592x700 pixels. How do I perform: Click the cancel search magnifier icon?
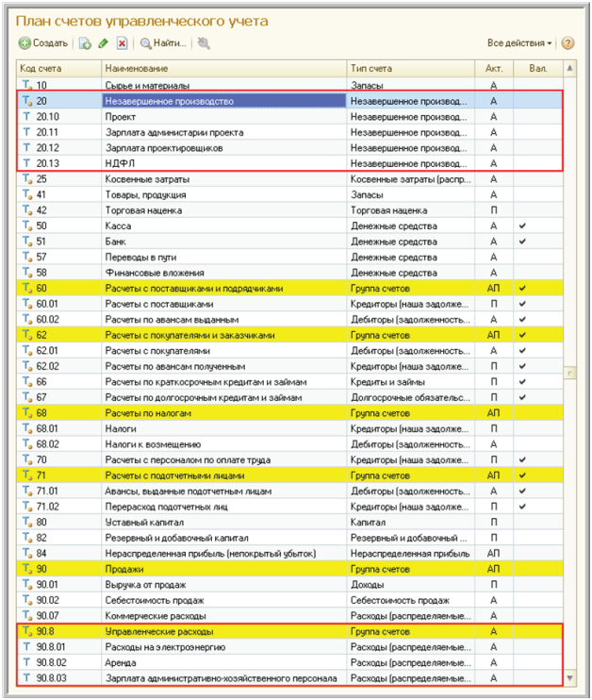(204, 43)
